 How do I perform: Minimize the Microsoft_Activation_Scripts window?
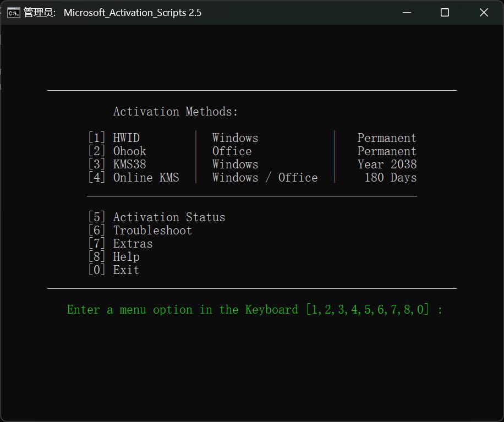(x=407, y=13)
